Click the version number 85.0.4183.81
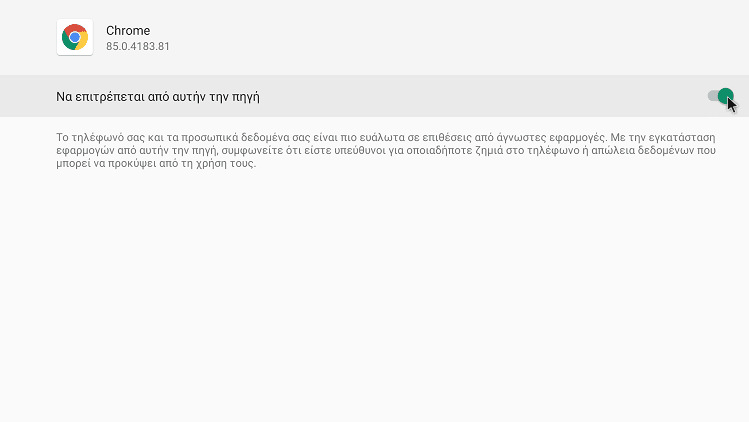Viewport: 749px width, 422px height. tap(138, 46)
